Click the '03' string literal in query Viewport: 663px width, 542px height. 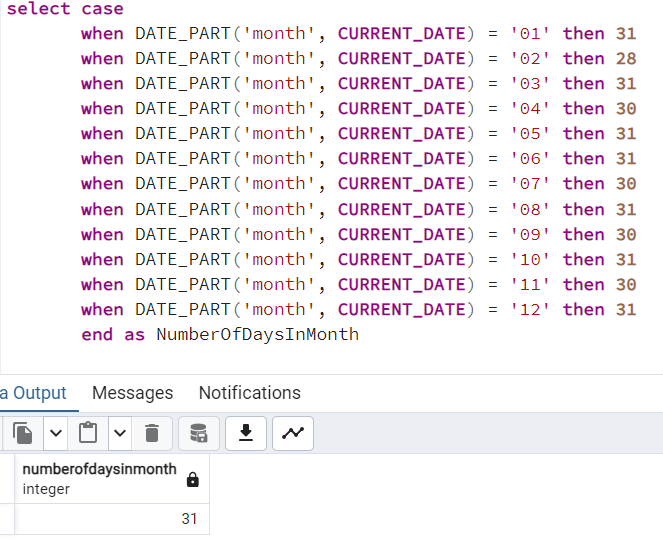pyautogui.click(x=530, y=84)
